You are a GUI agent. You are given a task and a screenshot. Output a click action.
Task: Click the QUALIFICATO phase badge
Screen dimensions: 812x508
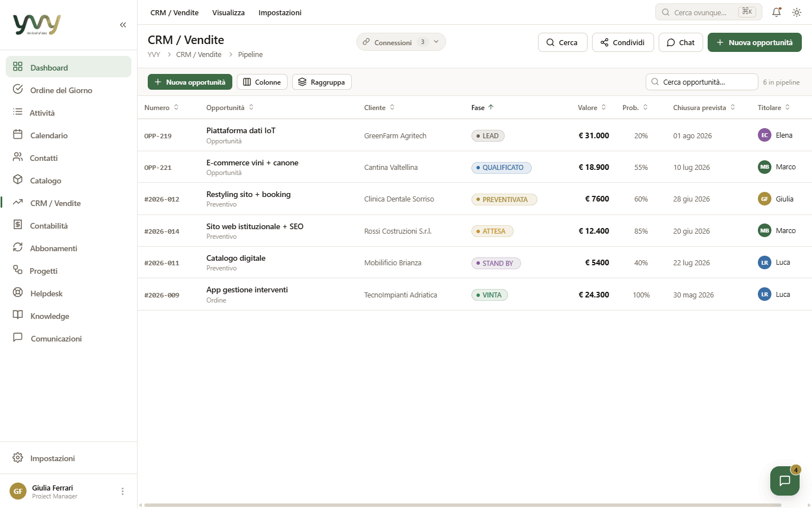(501, 167)
